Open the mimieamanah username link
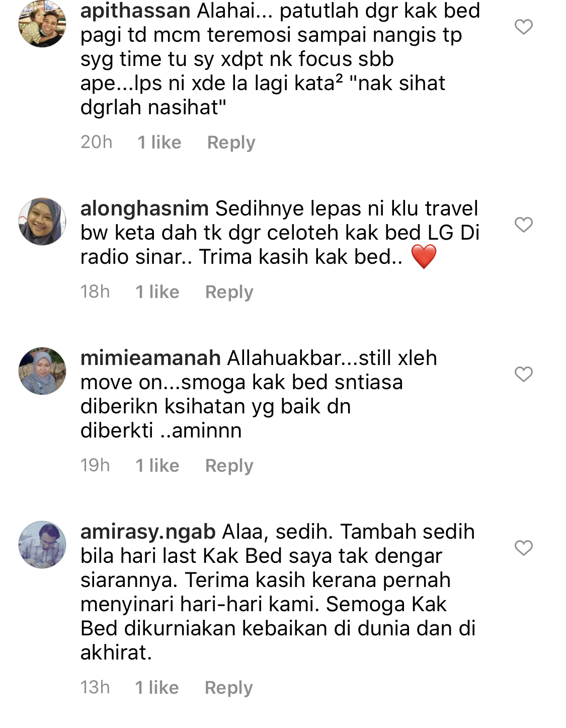This screenshot has width=566, height=728. (x=150, y=358)
